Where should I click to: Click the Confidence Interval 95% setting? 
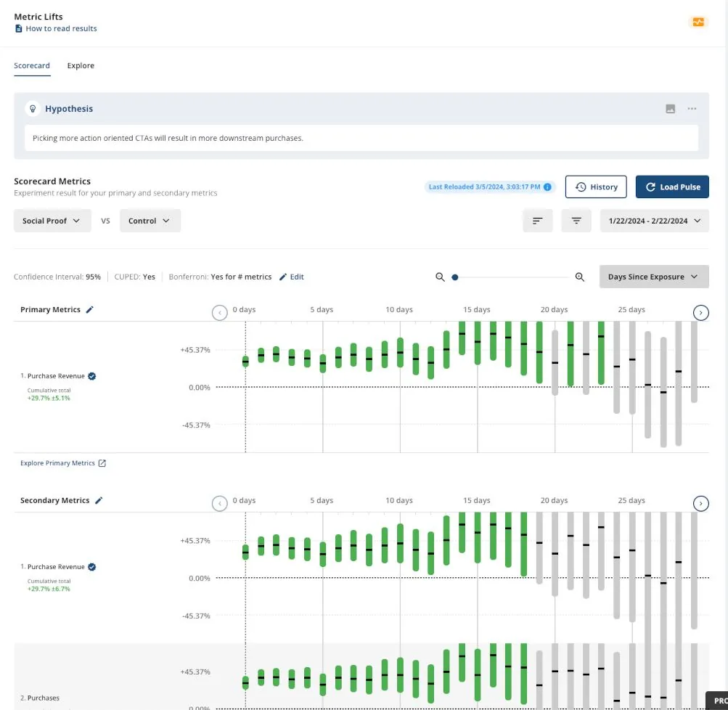click(x=57, y=277)
